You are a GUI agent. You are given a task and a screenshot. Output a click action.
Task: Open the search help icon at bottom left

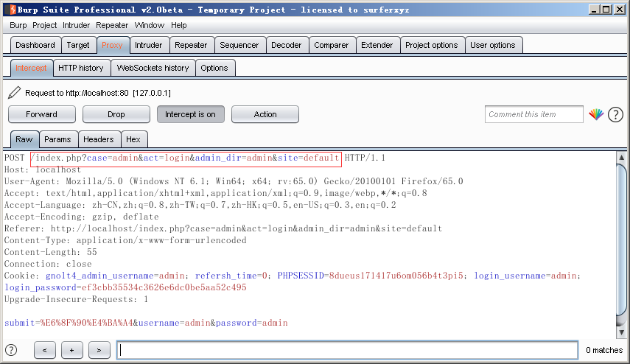point(11,350)
